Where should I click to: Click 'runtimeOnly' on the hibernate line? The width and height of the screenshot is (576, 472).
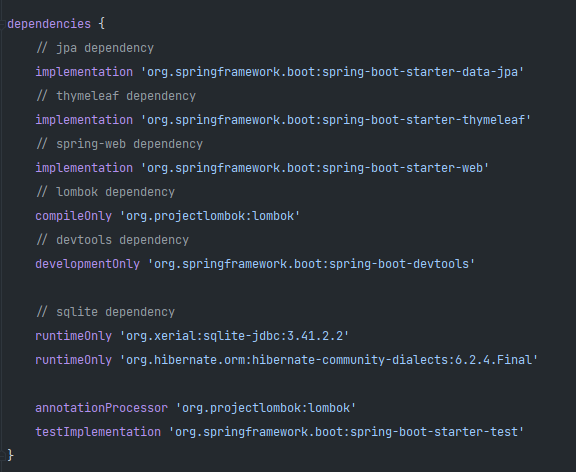tap(73, 360)
